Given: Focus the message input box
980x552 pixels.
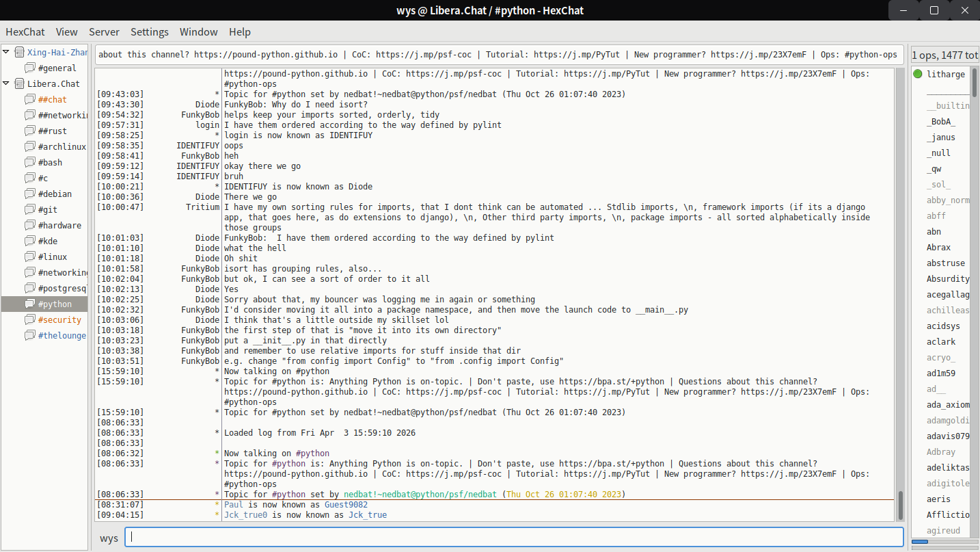Looking at the screenshot, I should (514, 538).
